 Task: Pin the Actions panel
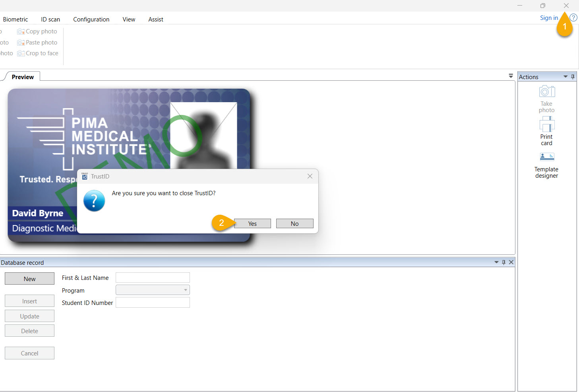tap(573, 77)
